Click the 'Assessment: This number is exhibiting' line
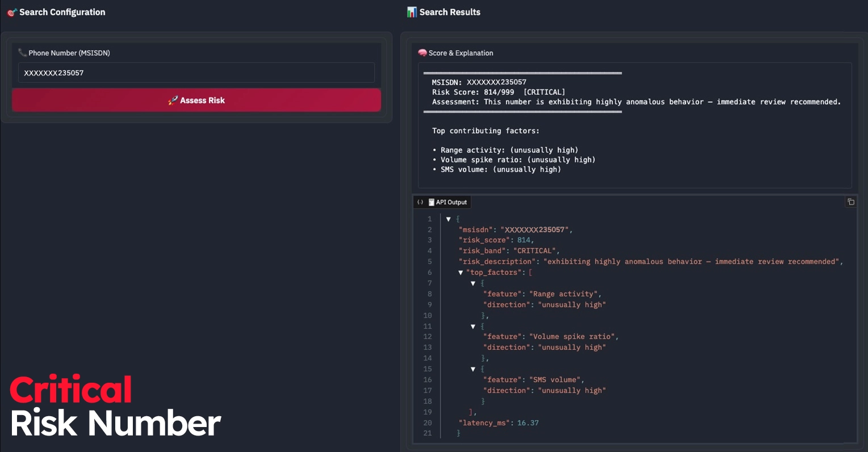The height and width of the screenshot is (452, 868). [x=636, y=102]
